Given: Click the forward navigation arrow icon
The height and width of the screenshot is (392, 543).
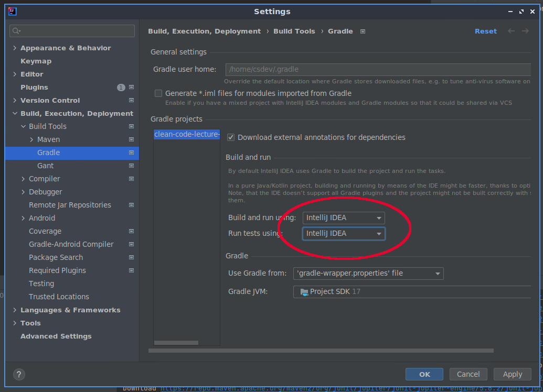Looking at the screenshot, I should 525,31.
